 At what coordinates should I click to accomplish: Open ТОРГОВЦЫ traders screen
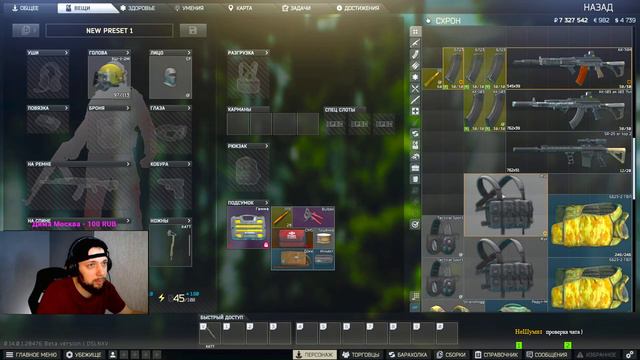pos(361,355)
